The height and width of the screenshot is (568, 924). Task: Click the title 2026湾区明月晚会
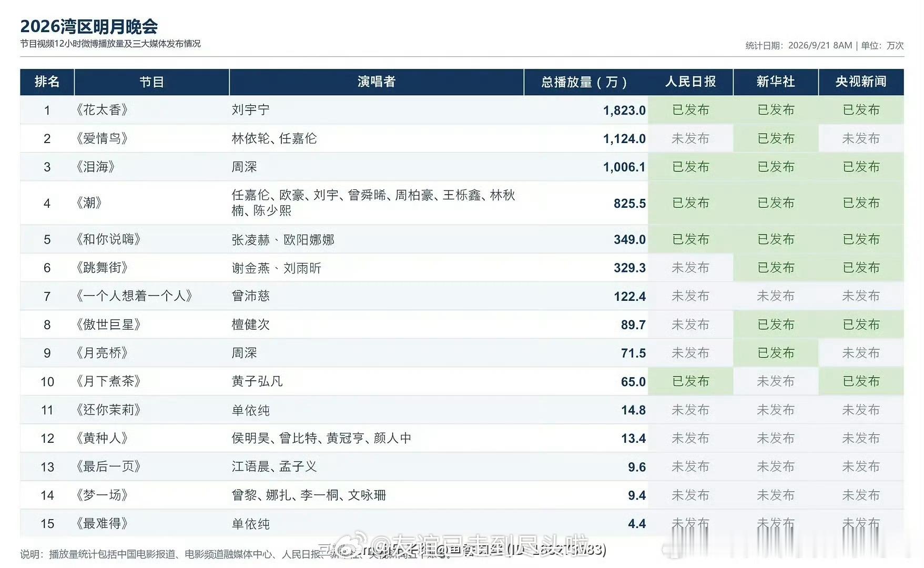coord(89,26)
